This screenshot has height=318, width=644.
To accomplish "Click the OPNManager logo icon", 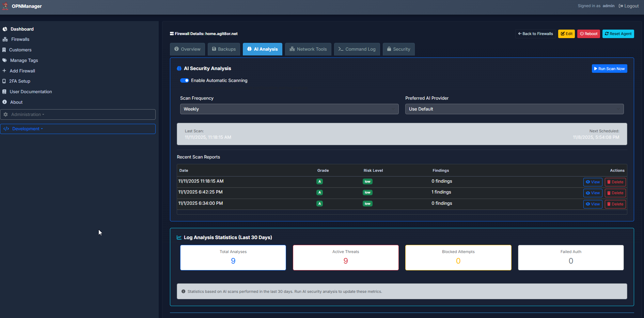I will (5, 6).
